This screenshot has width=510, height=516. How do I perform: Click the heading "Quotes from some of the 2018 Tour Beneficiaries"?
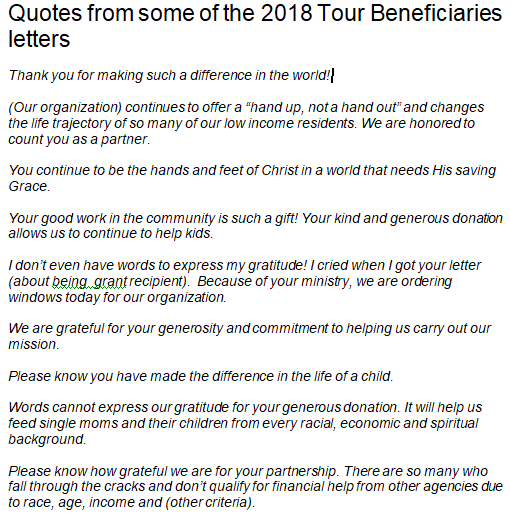coord(255,14)
